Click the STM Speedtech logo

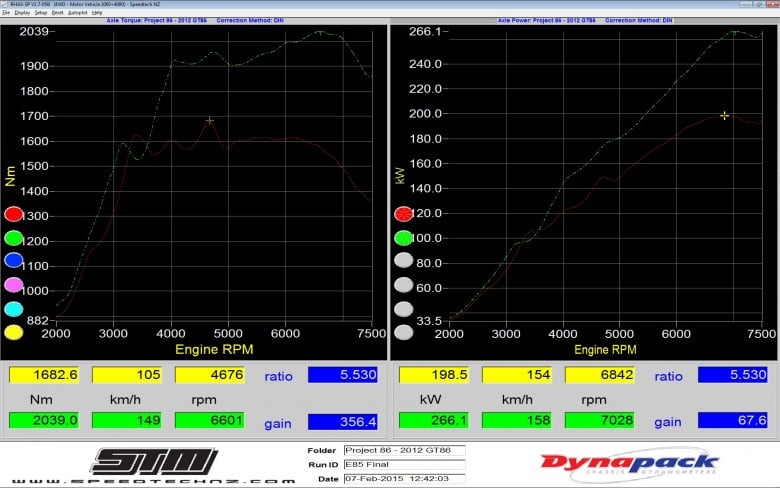154,461
